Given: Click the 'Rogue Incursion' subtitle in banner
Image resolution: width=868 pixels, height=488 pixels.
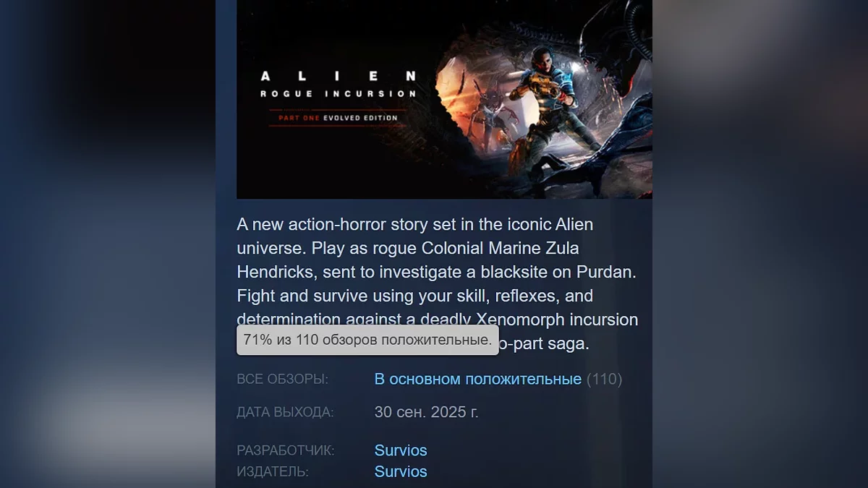Looking at the screenshot, I should click(338, 94).
